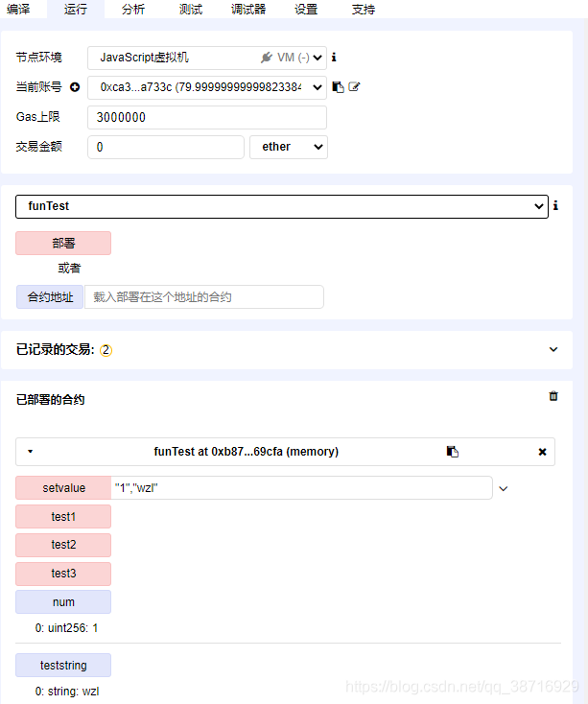Click the teststring getter button
The image size is (588, 704).
point(63,665)
